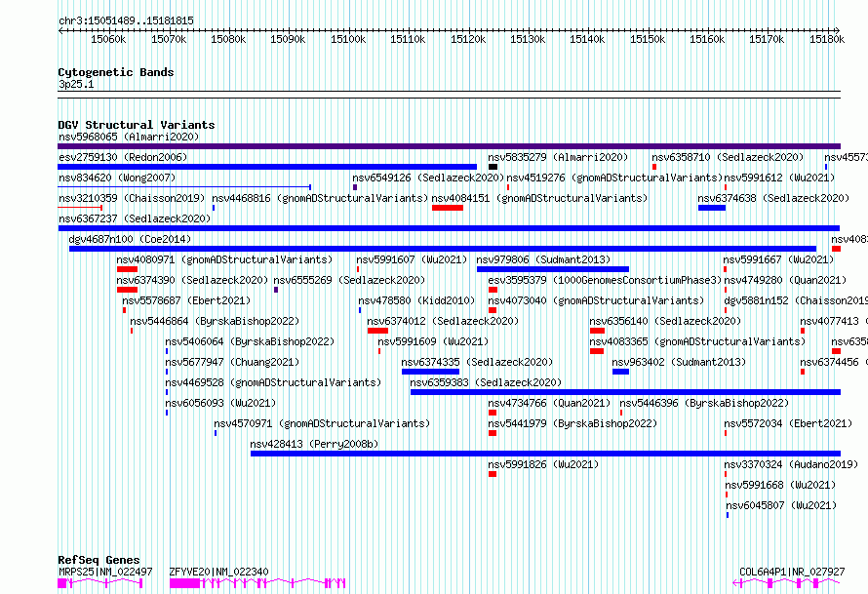
Task: Click nsv3210359 (Chaisson2019) variant label
Action: [x=132, y=198]
